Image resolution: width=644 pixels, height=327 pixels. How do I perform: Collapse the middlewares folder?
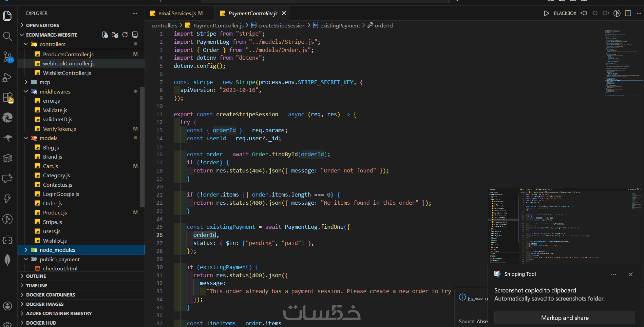point(81,91)
